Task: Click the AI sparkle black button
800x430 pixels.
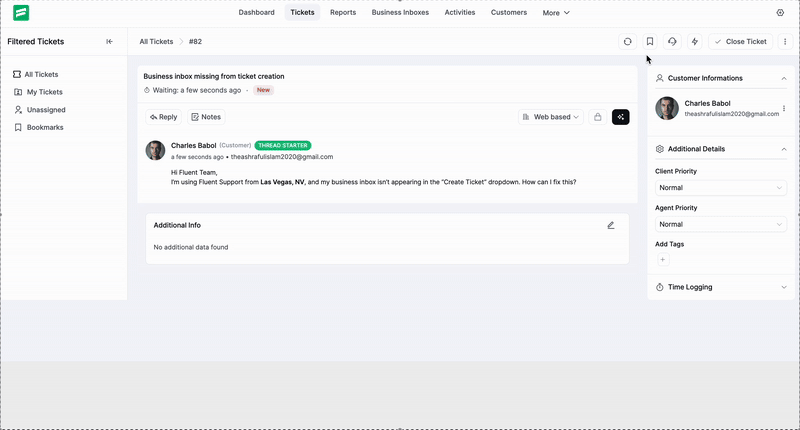Action: point(621,117)
